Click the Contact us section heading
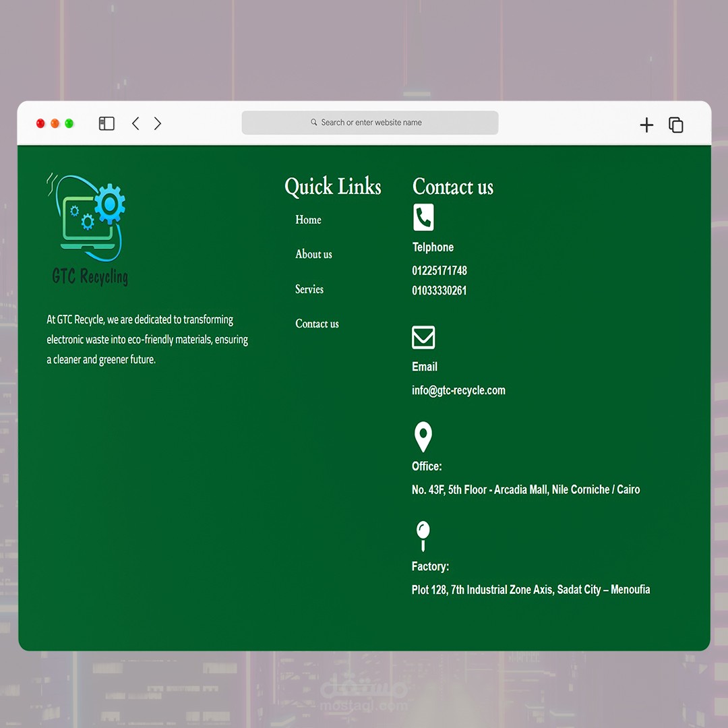Viewport: 728px width, 728px height. pos(453,187)
